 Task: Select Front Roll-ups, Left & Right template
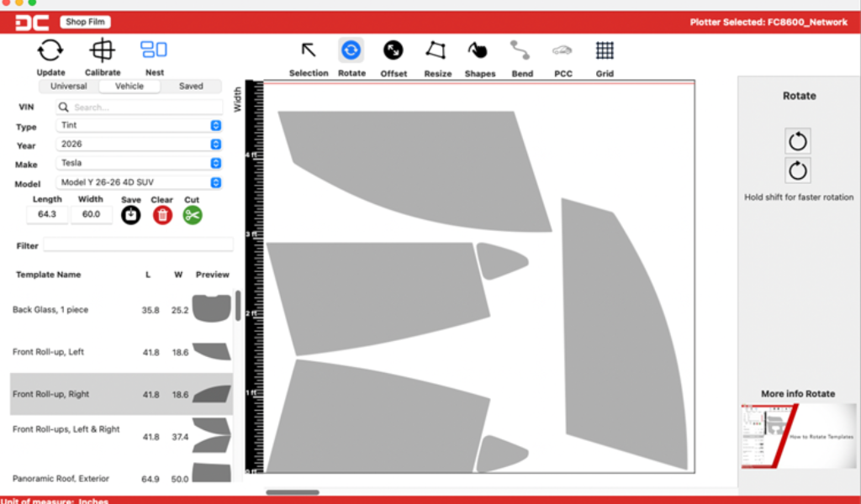click(x=121, y=435)
